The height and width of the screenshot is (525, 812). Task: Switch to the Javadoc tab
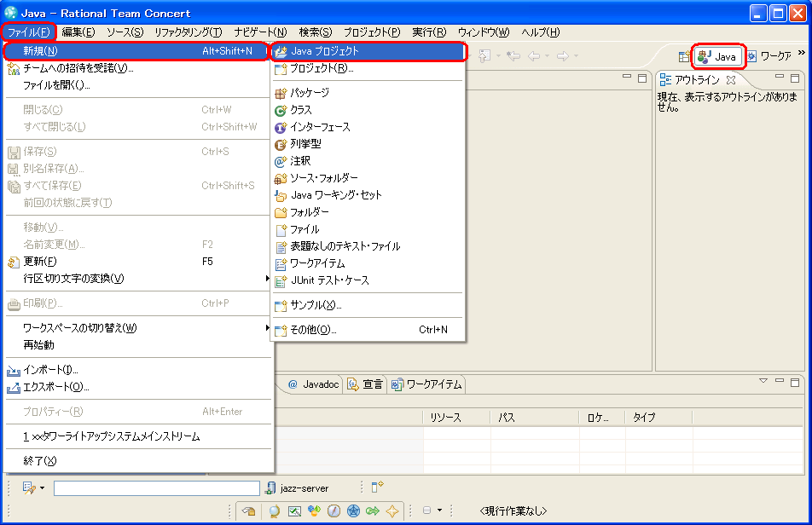pos(313,384)
